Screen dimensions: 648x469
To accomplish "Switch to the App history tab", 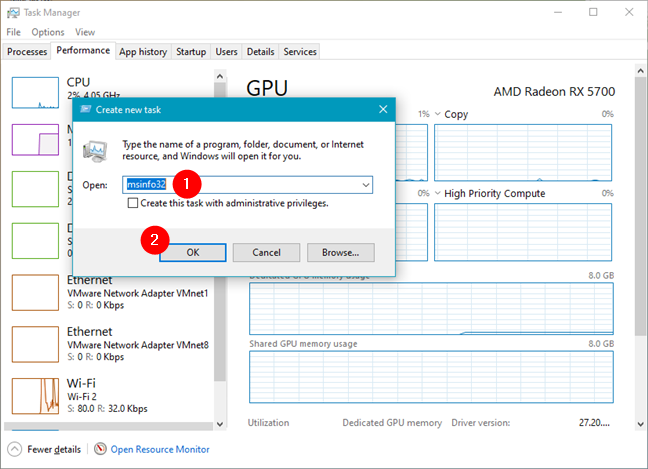I will (142, 51).
